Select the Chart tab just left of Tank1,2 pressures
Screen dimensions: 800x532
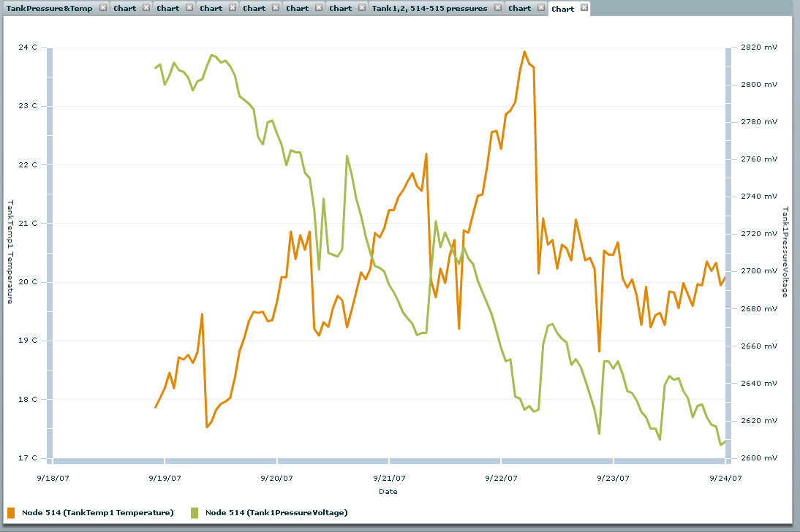(340, 8)
